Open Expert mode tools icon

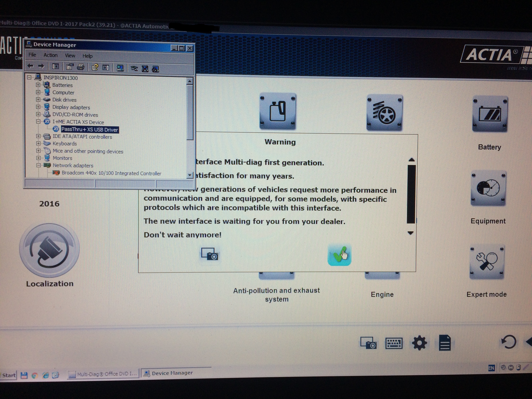pos(487,262)
